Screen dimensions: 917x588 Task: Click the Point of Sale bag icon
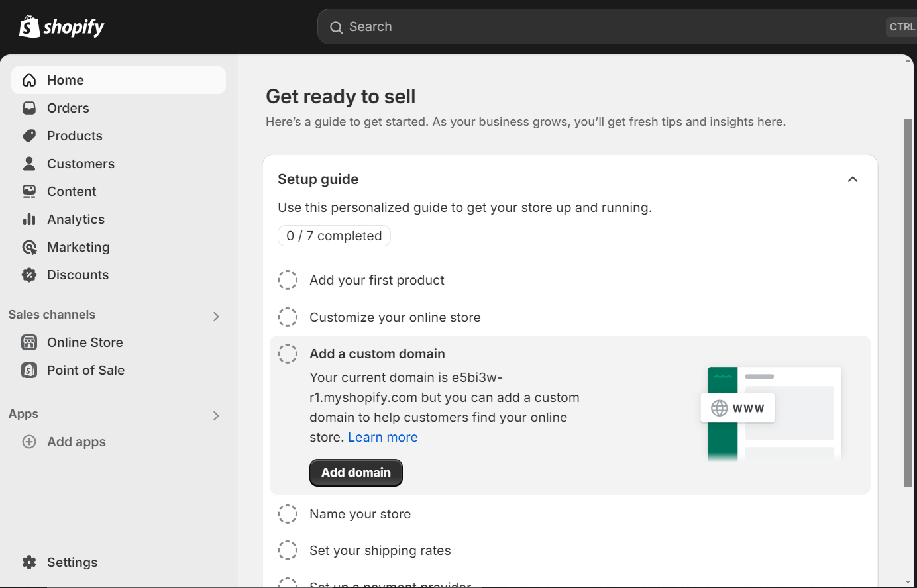click(x=29, y=370)
